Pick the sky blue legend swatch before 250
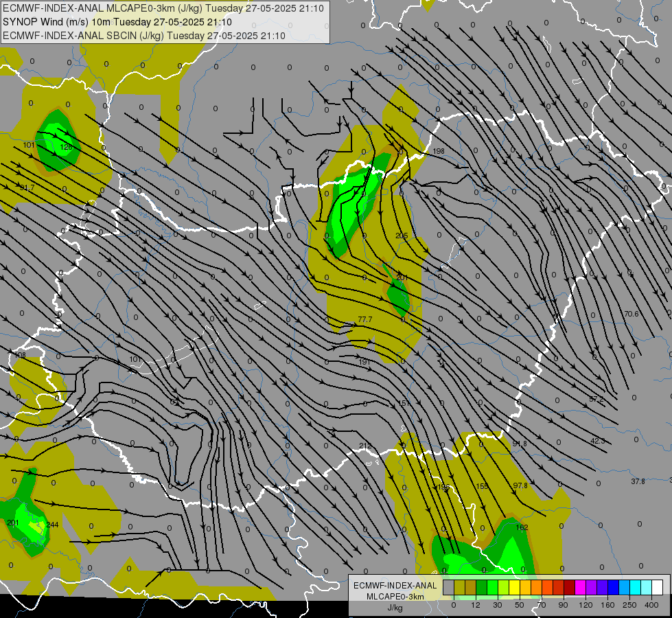This screenshot has width=672, height=618. click(625, 587)
